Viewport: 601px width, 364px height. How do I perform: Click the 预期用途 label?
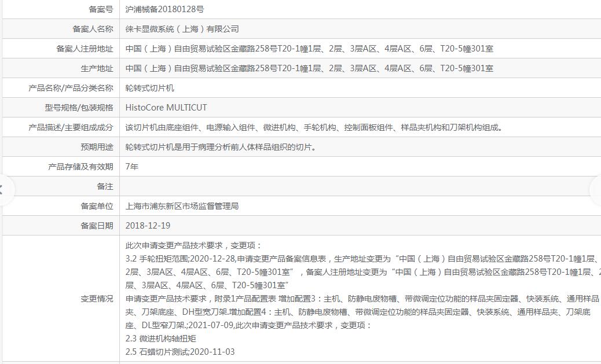click(x=97, y=147)
